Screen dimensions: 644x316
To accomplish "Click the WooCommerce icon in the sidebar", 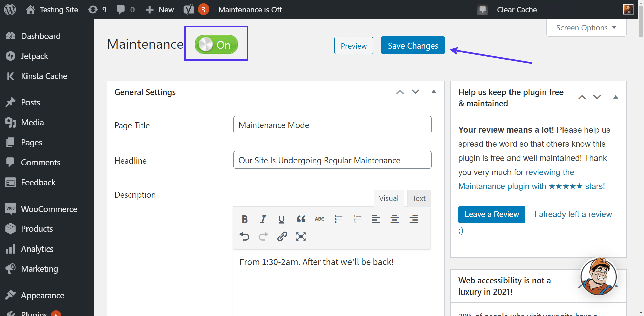I will point(11,209).
